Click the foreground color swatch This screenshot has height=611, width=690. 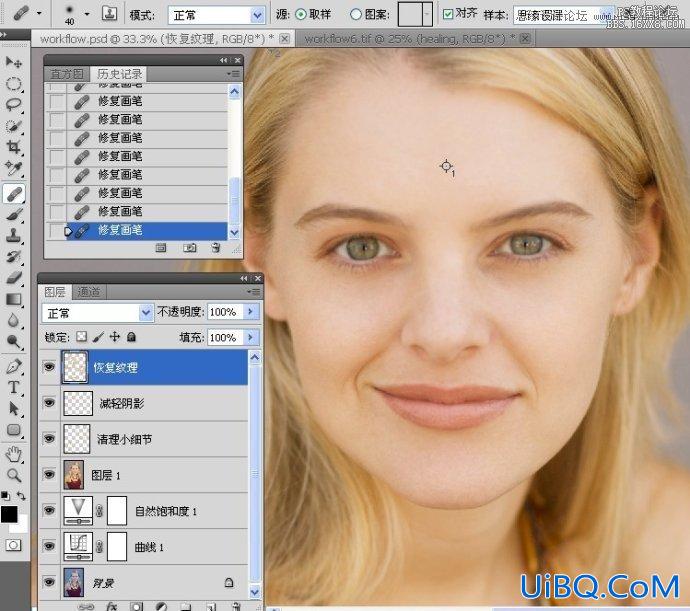pos(9,514)
